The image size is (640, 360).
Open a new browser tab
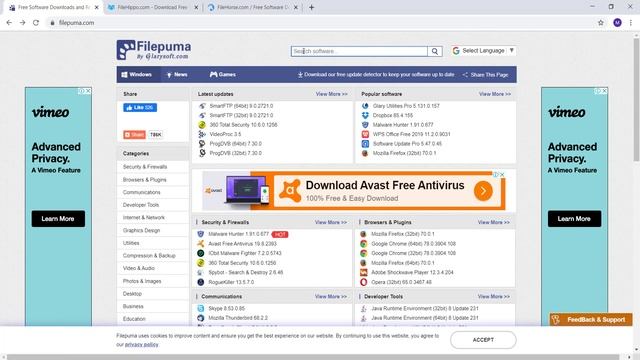tap(311, 7)
